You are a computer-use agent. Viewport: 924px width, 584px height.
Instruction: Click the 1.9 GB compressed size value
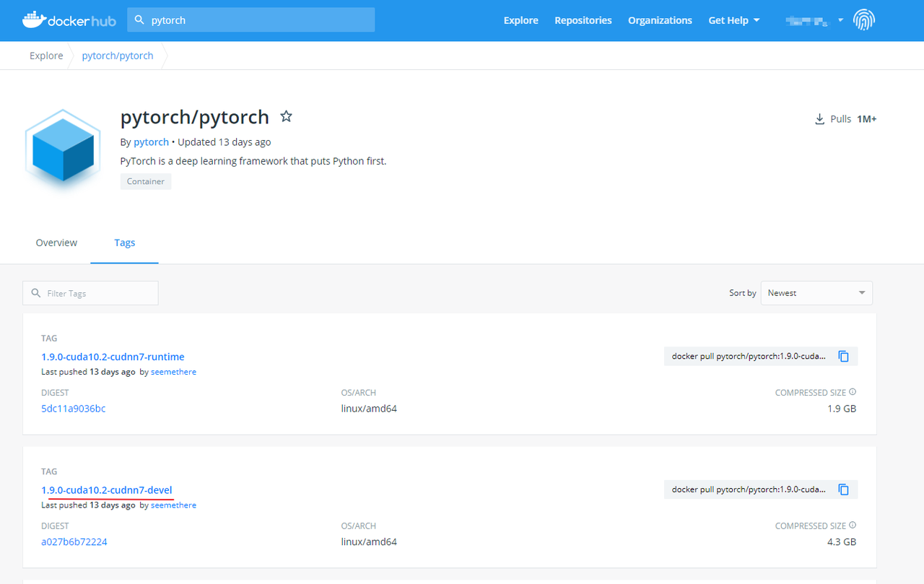[842, 409]
